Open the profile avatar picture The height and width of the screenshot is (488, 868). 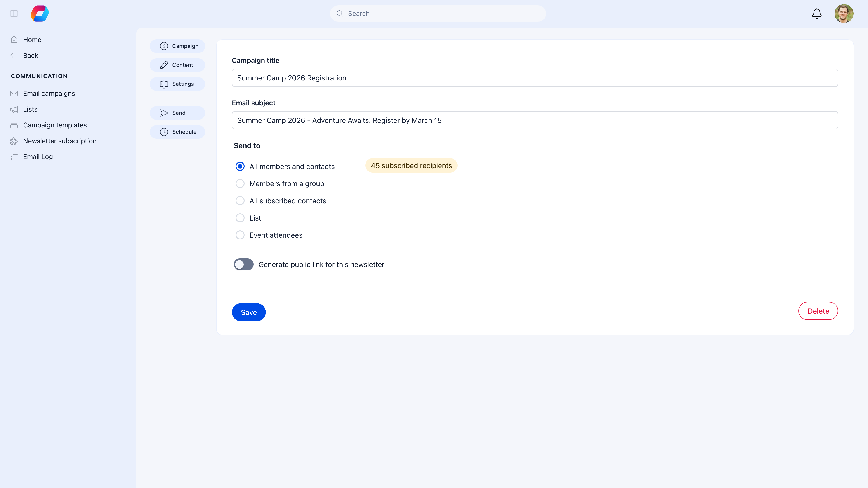844,14
